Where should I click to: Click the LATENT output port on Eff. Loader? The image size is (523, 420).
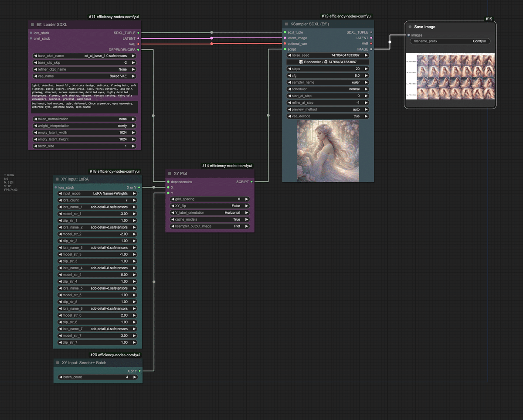(138, 38)
